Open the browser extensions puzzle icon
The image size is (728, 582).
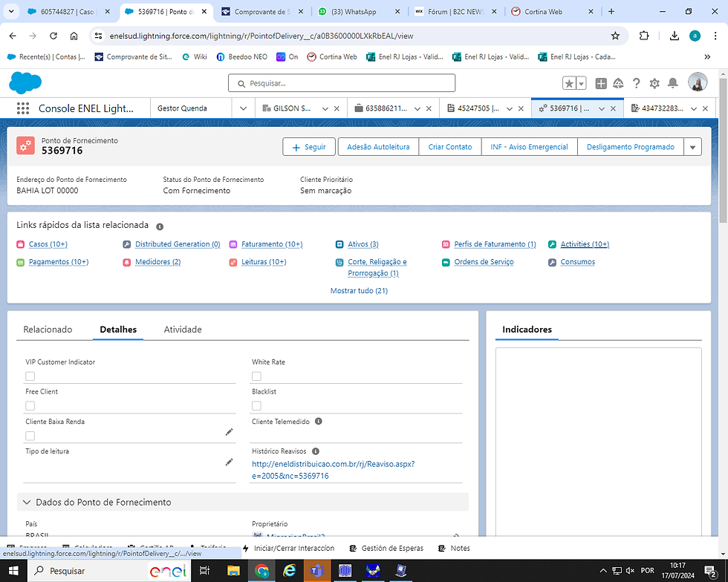(x=644, y=36)
